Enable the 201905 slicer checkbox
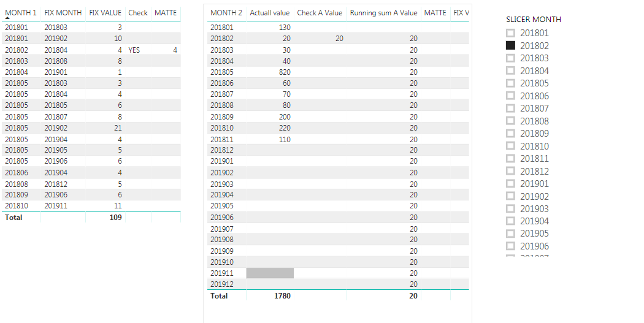 point(510,234)
